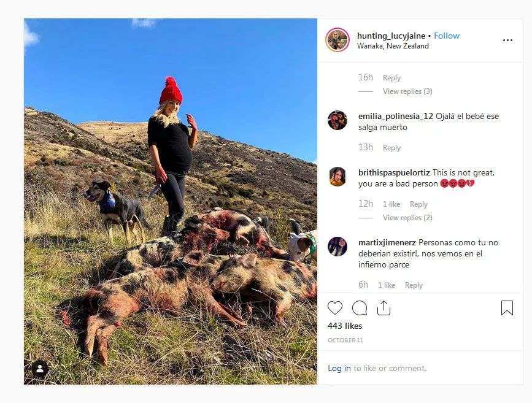The image size is (532, 403).
Task: Open the three-dot more options menu
Action: click(x=507, y=40)
